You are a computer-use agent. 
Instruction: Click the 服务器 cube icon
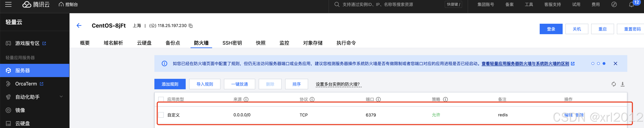click(x=8, y=70)
